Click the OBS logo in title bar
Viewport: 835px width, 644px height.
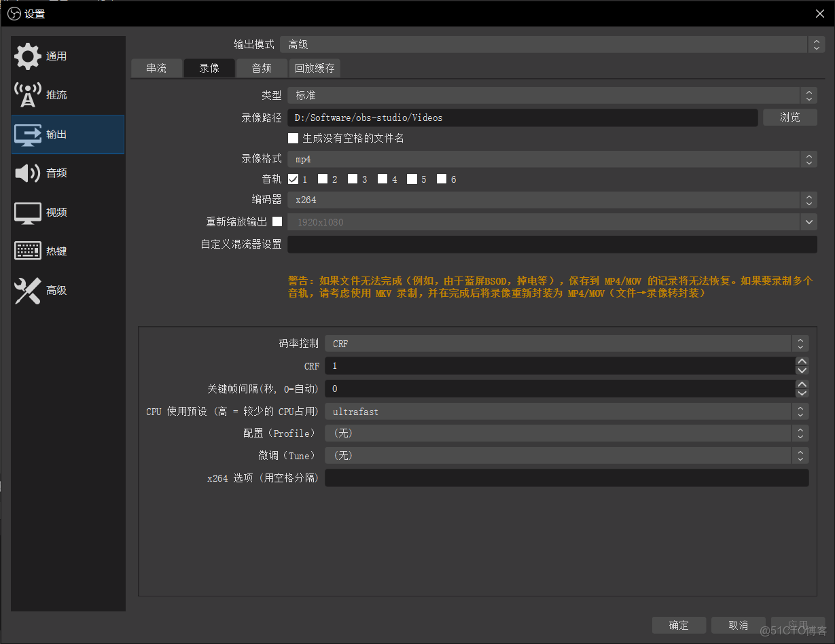(x=14, y=14)
